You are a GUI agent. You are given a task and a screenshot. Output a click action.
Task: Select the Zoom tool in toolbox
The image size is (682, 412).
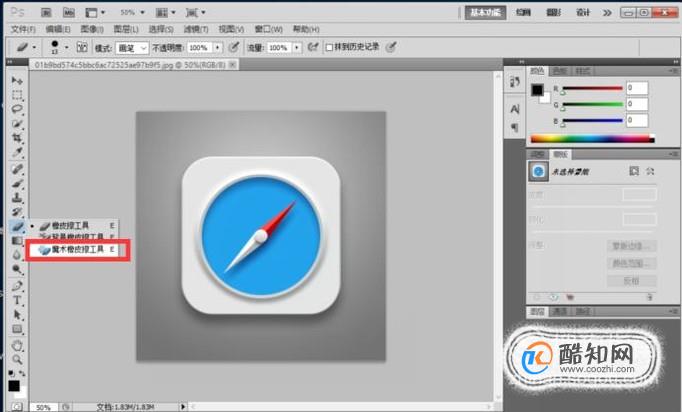17,360
